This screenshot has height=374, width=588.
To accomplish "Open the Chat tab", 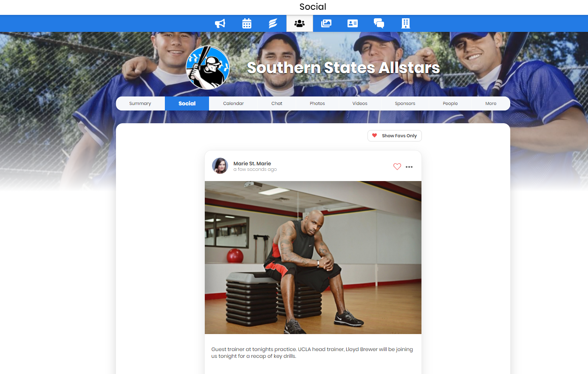I will click(277, 103).
